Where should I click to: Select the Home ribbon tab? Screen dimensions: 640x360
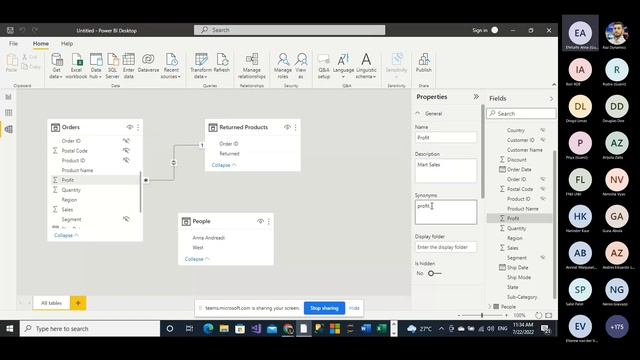pyautogui.click(x=41, y=44)
